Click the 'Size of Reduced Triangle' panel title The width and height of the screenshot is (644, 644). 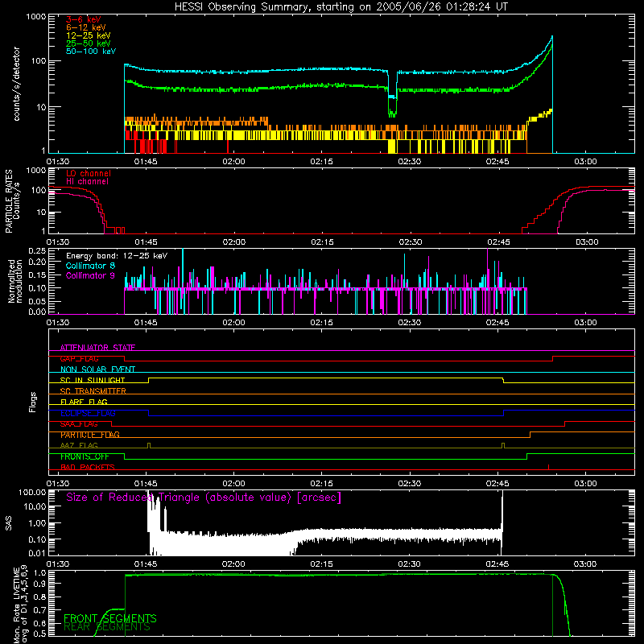click(204, 497)
